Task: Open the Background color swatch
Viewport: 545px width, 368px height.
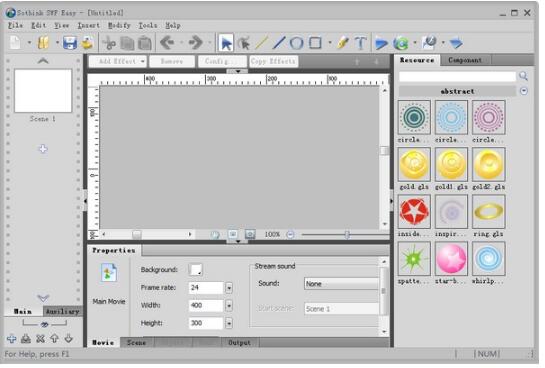Action: pos(195,270)
